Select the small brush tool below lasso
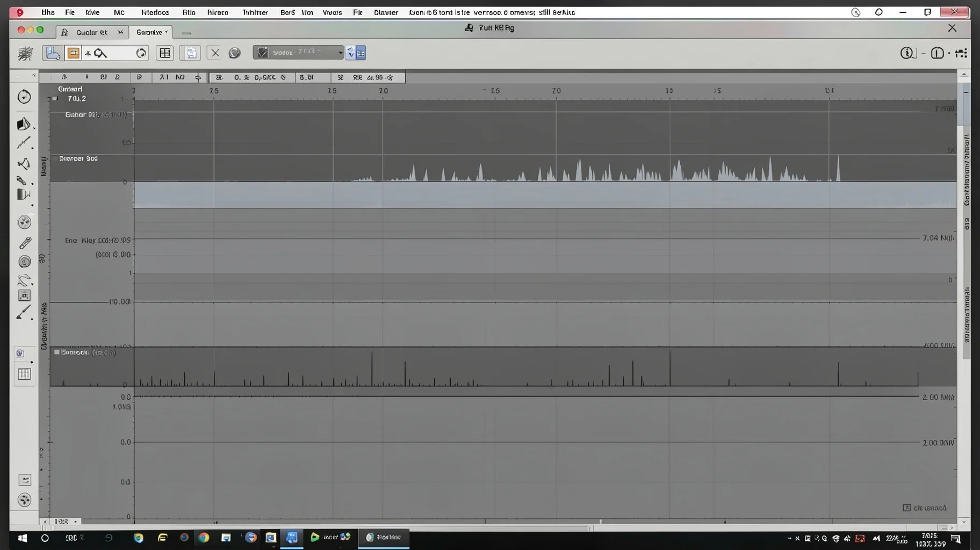The width and height of the screenshot is (980, 550). (23, 180)
